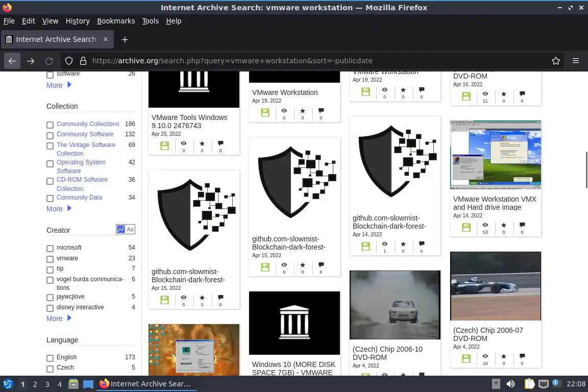Expand More under Collection filters

pyautogui.click(x=59, y=209)
